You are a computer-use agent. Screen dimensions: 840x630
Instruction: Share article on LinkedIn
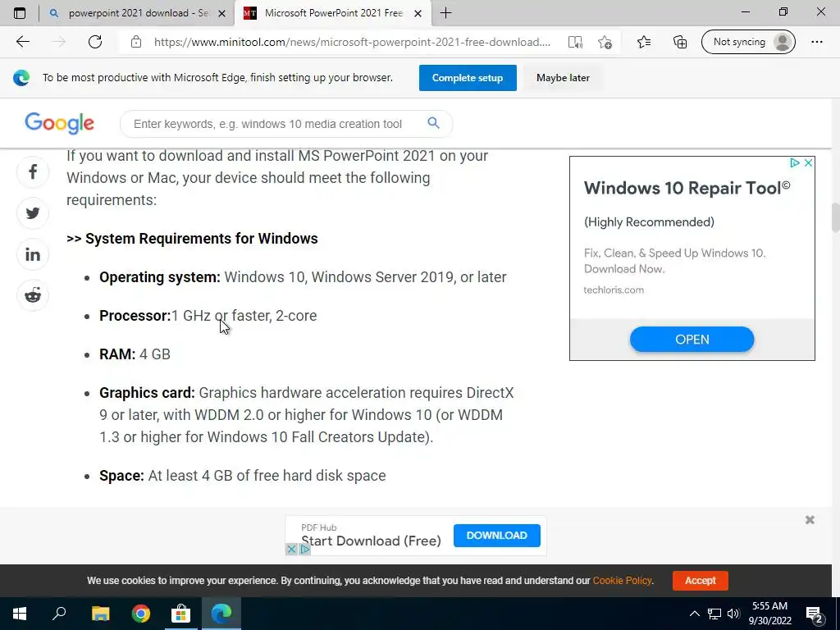point(33,254)
